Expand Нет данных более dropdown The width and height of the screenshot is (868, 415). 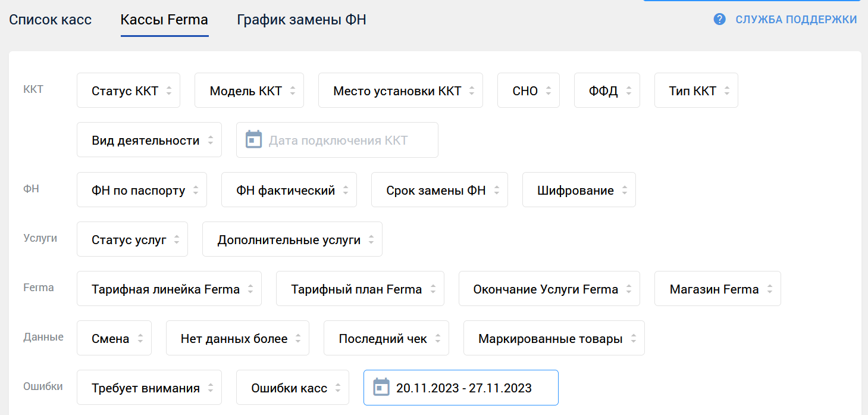[x=237, y=338]
